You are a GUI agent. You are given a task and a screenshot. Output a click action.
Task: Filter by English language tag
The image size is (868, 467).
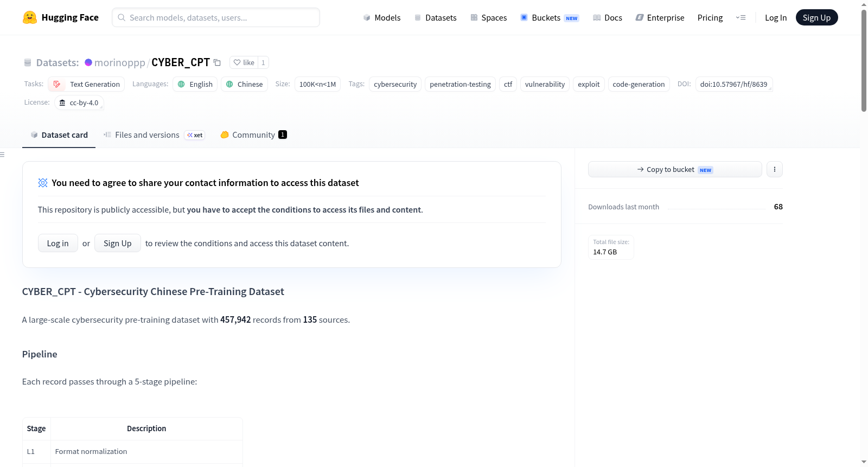(x=195, y=84)
